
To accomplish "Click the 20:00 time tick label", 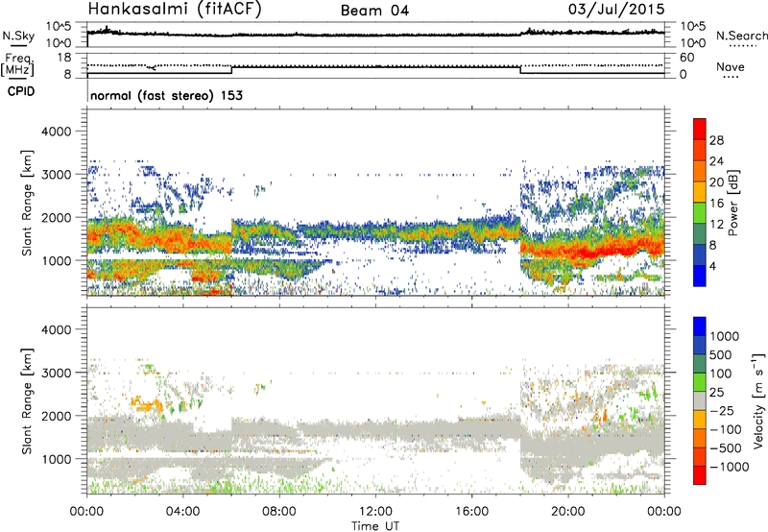I will [x=567, y=512].
